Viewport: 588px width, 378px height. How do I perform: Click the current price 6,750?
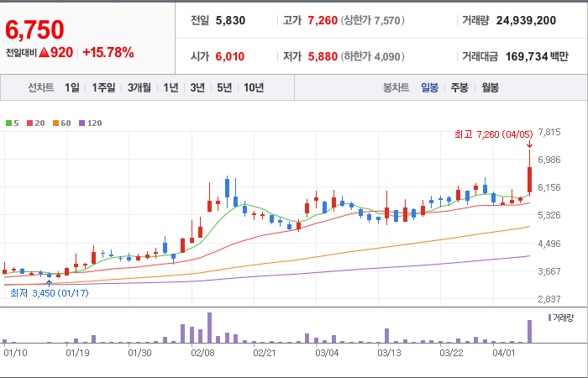tap(34, 30)
